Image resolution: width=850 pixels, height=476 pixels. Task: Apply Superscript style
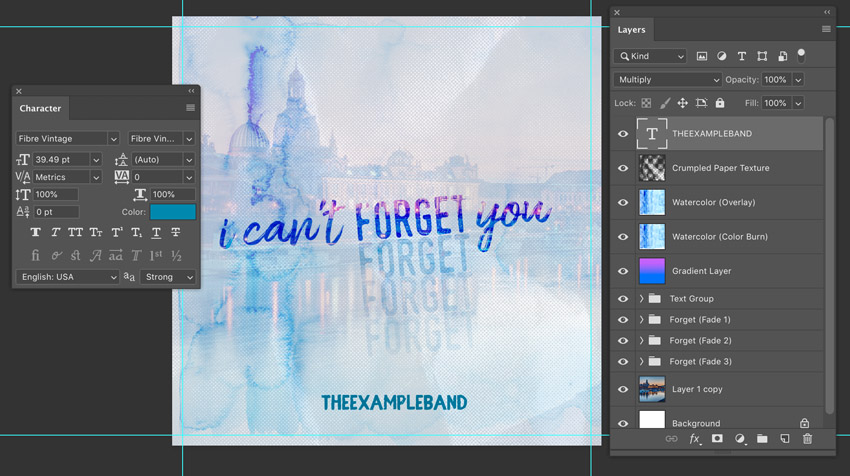(117, 233)
